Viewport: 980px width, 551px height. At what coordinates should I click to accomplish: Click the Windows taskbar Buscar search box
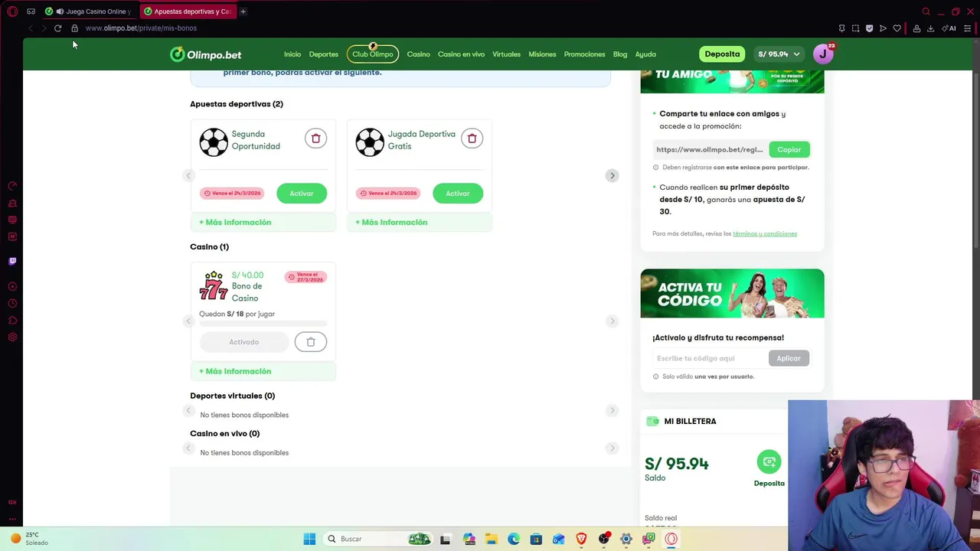click(x=377, y=539)
